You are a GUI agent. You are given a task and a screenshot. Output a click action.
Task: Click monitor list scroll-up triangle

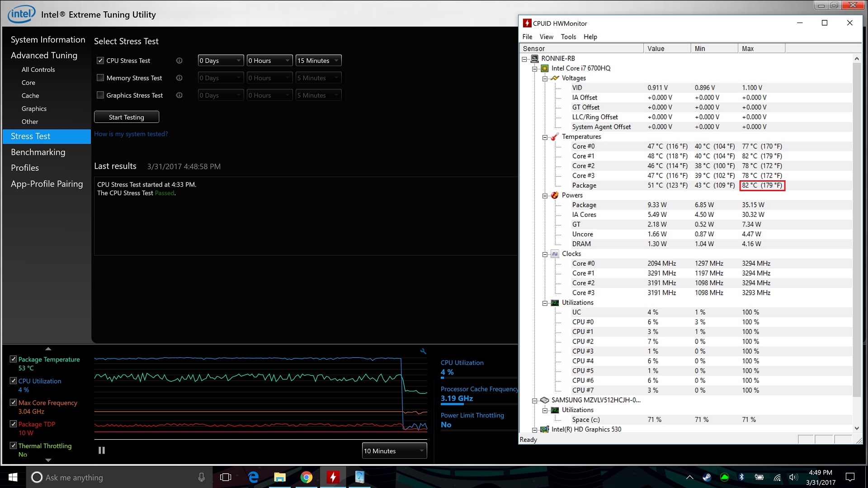point(48,349)
